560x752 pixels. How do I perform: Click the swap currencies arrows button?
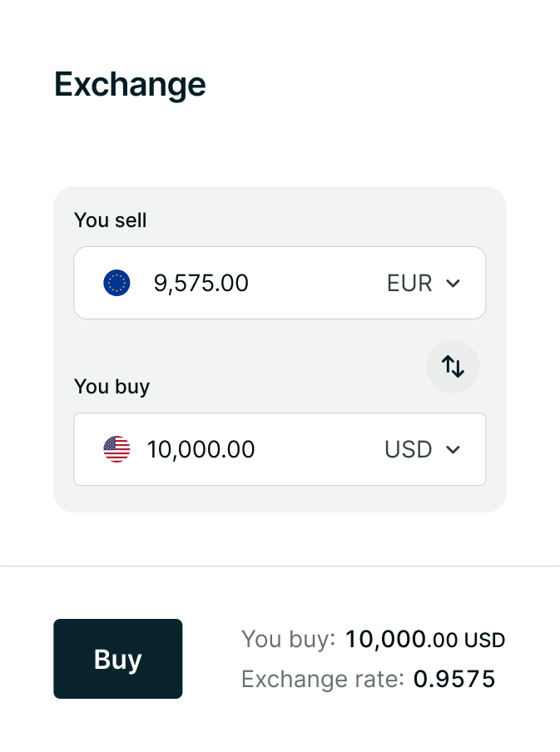[453, 366]
